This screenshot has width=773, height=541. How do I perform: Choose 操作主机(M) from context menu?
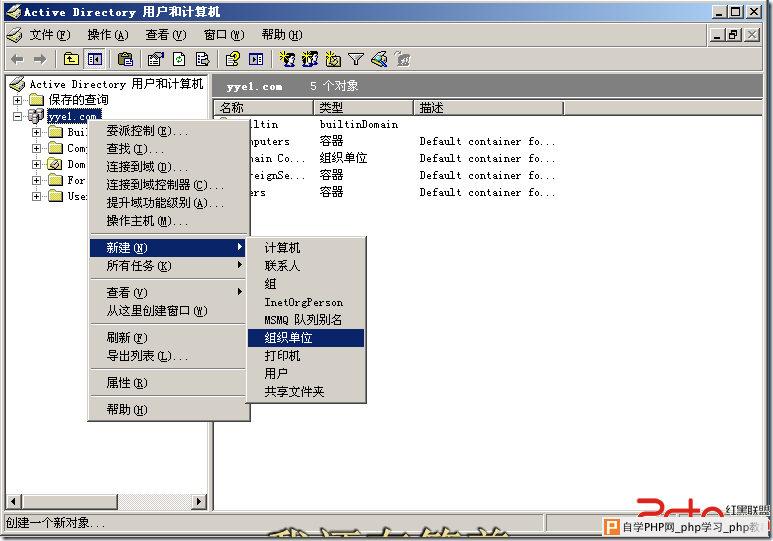point(168,221)
